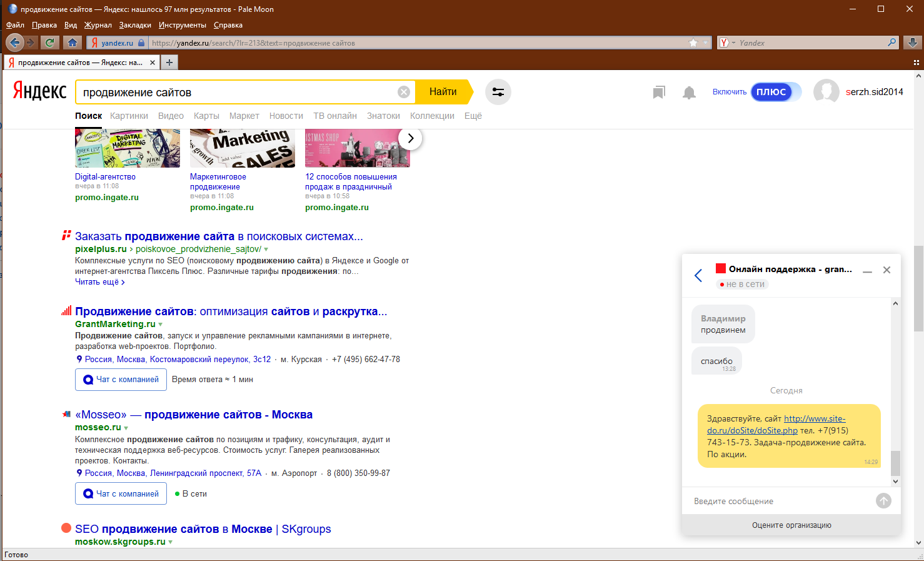Open Yandex search settings sliders icon
Viewport: 924px width, 561px height.
tap(498, 92)
